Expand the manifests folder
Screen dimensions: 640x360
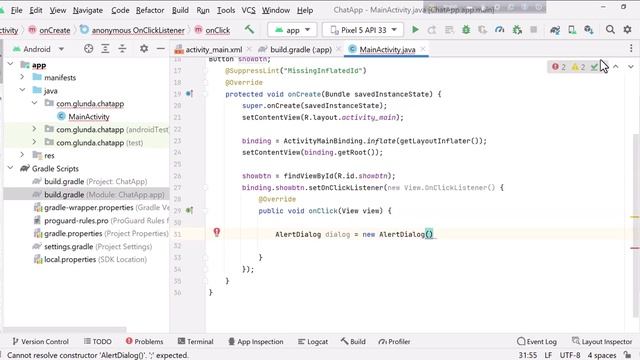(x=22, y=77)
